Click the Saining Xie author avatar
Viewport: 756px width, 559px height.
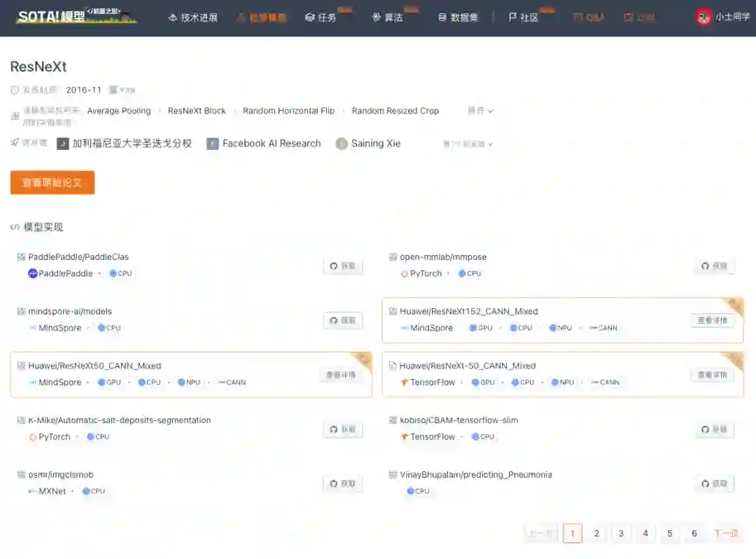click(342, 144)
